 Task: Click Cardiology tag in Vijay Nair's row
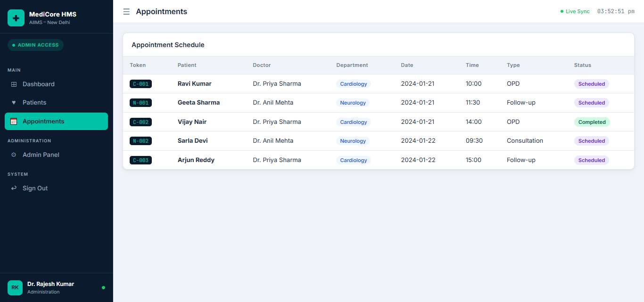tap(354, 122)
